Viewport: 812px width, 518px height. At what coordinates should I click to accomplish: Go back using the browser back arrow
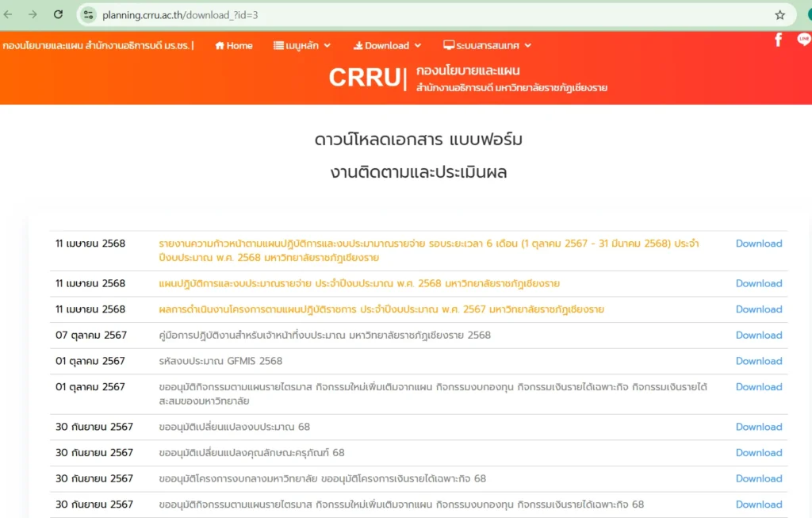pos(8,14)
